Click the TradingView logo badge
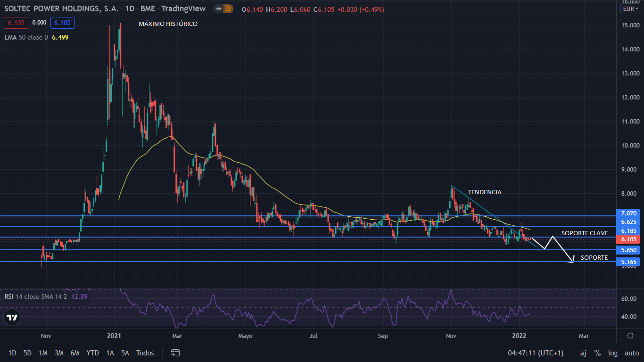The image size is (644, 362). pyautogui.click(x=12, y=317)
